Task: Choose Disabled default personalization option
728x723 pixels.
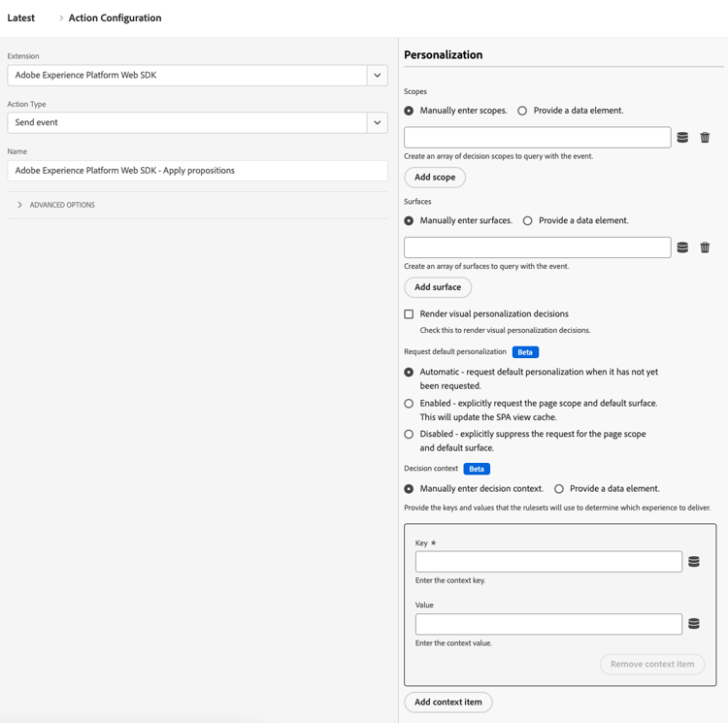Action: (409, 435)
